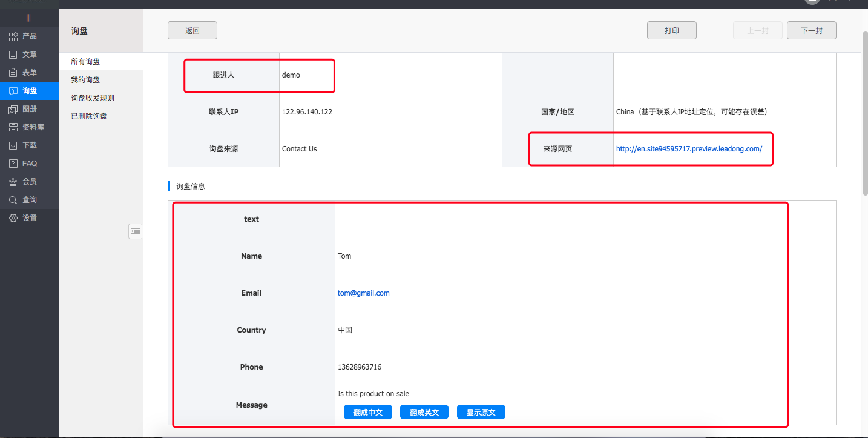Select the 表单 (Forms) icon
Viewport: 868px width, 438px height.
click(x=13, y=73)
